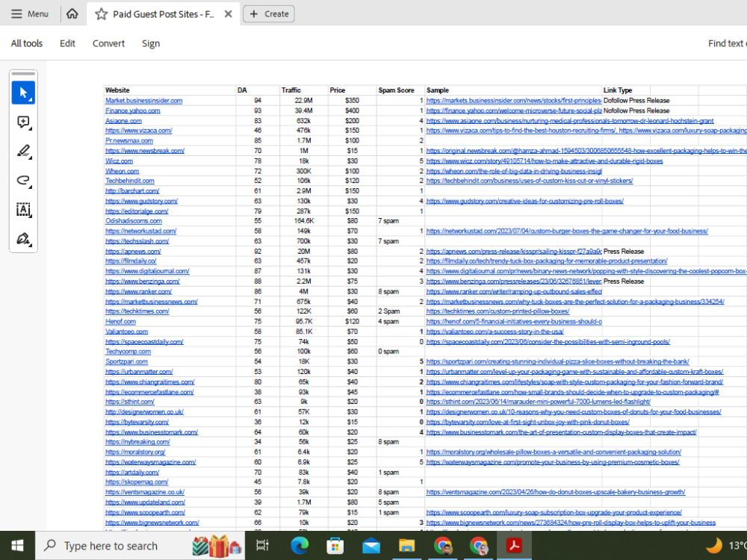Open the weather moon icon widget
Viewport: 747px width, 560px height.
point(714,545)
